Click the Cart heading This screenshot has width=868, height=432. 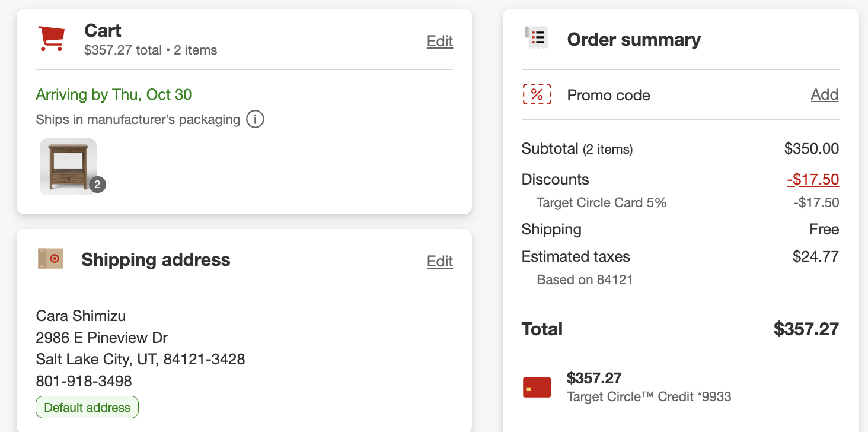click(x=103, y=31)
